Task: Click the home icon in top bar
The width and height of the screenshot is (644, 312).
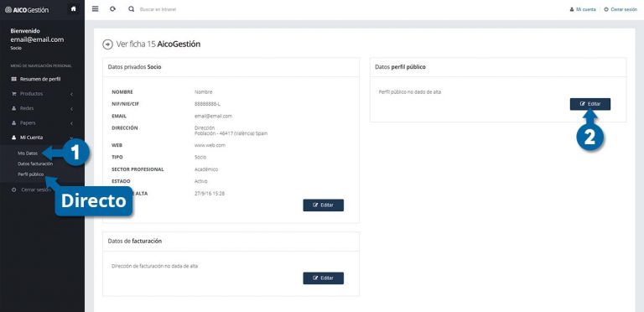Action: click(x=74, y=9)
